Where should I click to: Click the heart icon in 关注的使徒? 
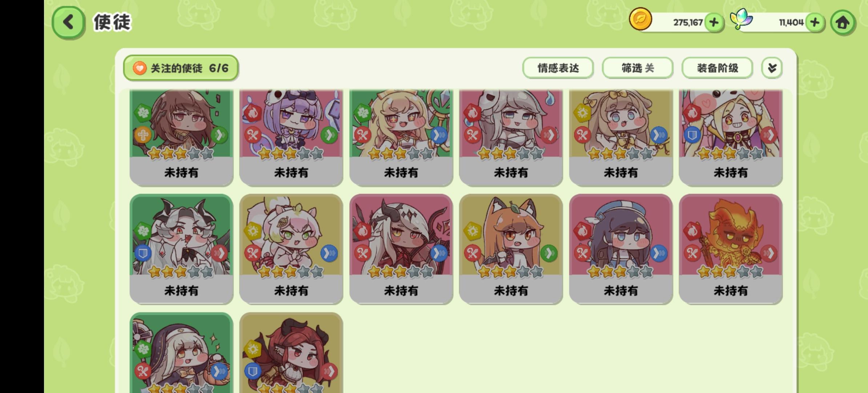pos(139,68)
